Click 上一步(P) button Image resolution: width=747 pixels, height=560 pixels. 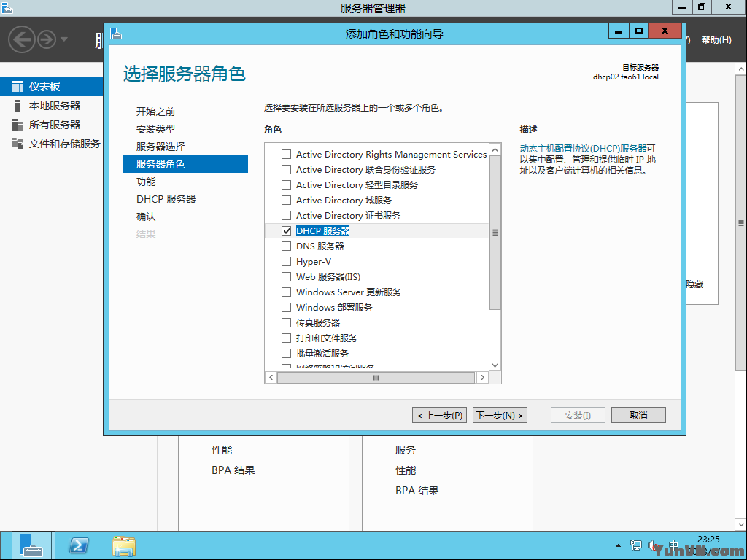pyautogui.click(x=439, y=415)
